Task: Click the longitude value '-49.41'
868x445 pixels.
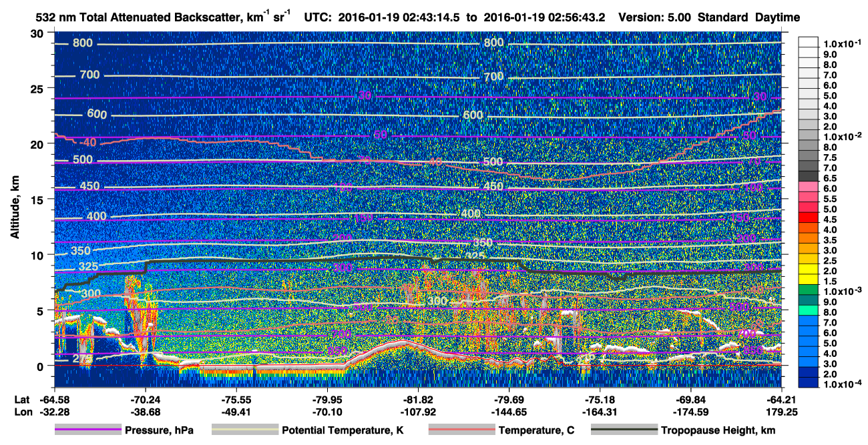Action: [x=236, y=412]
